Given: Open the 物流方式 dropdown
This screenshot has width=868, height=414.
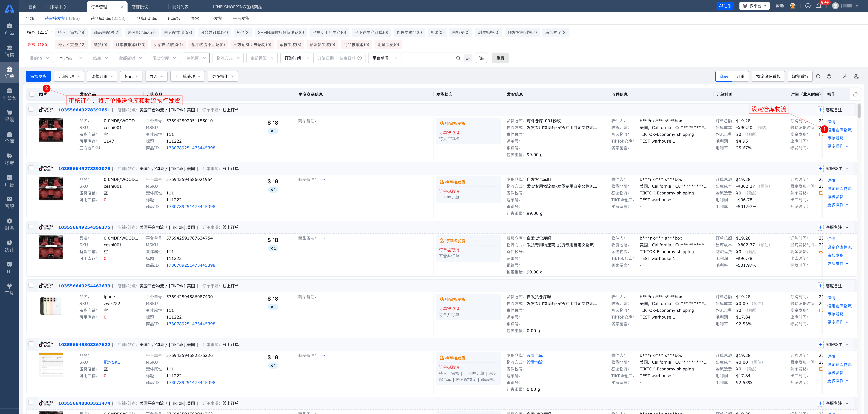Looking at the screenshot, I should 228,58.
